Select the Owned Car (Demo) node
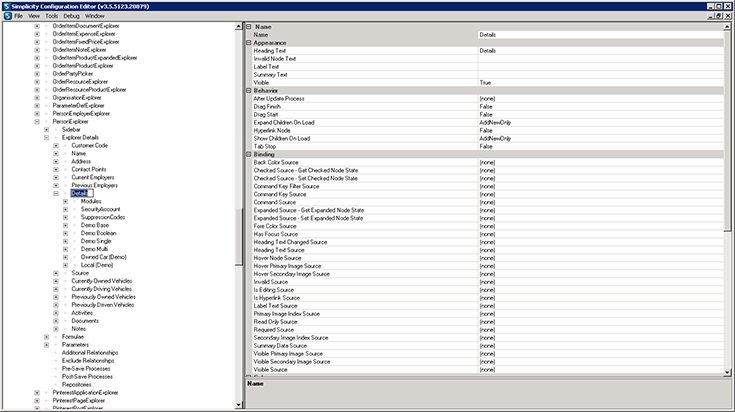The image size is (735, 412). 103,256
